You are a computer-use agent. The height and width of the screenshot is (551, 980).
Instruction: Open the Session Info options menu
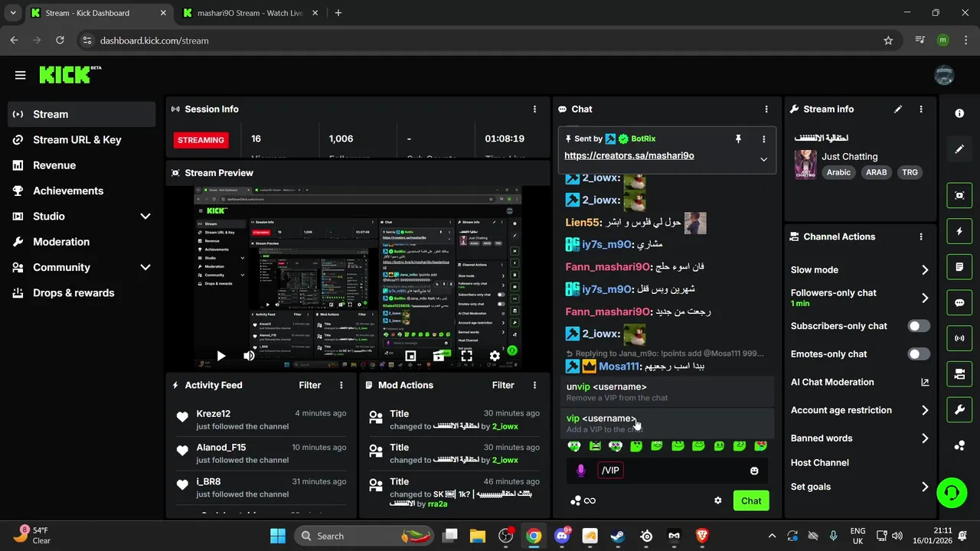(x=534, y=109)
